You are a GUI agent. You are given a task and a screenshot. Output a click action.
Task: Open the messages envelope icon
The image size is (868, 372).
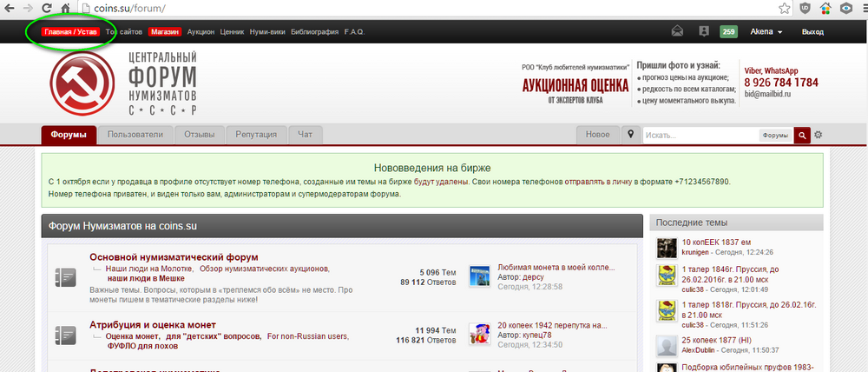[678, 32]
